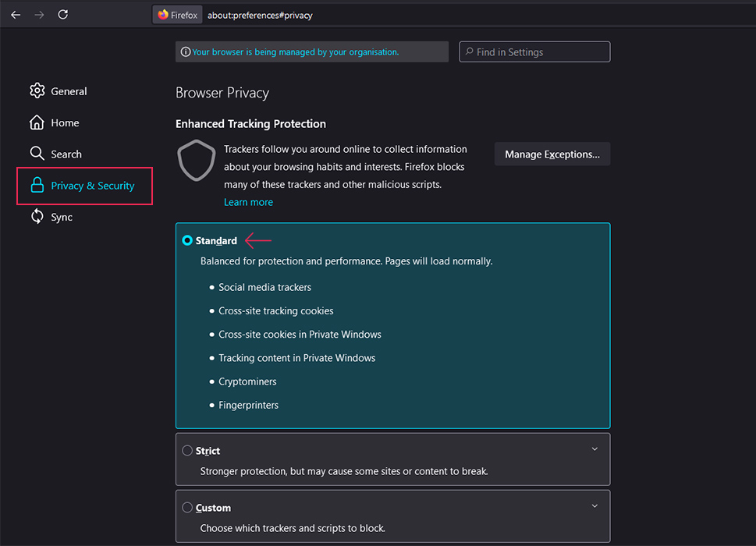Click the forward navigation arrow
756x546 pixels.
click(x=39, y=15)
